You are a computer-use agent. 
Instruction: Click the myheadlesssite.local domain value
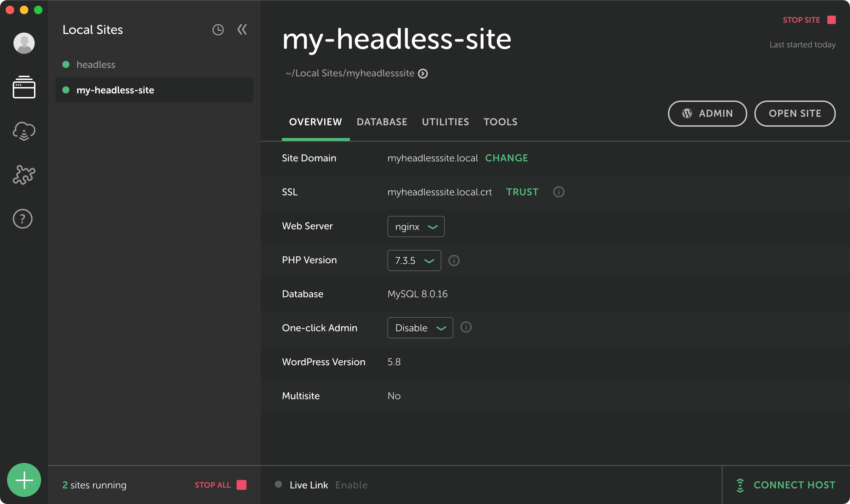point(433,158)
